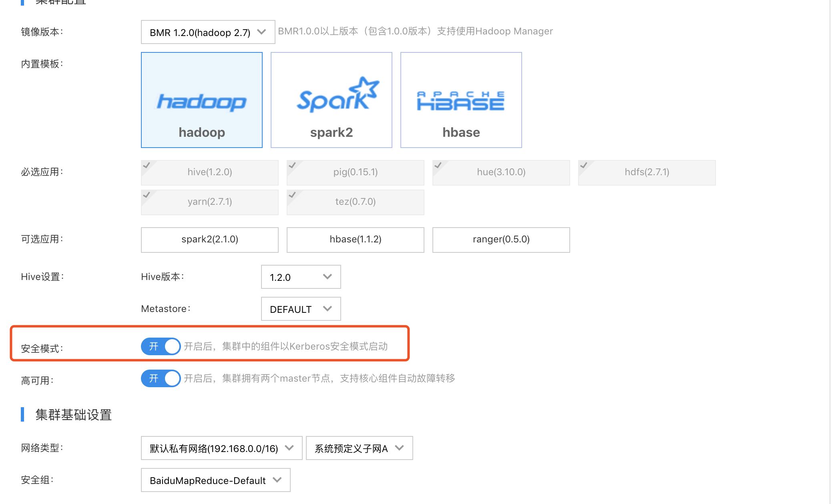
Task: Click the Hadoop Manager support hint text
Action: (415, 31)
